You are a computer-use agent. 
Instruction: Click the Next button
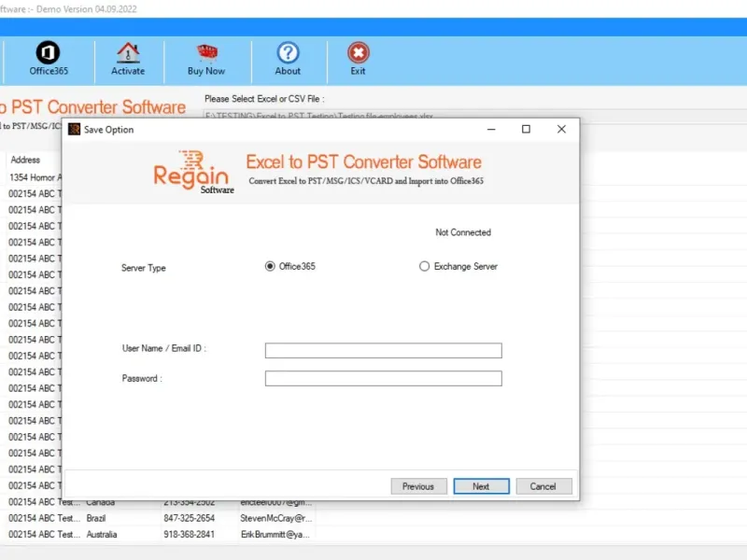click(481, 486)
